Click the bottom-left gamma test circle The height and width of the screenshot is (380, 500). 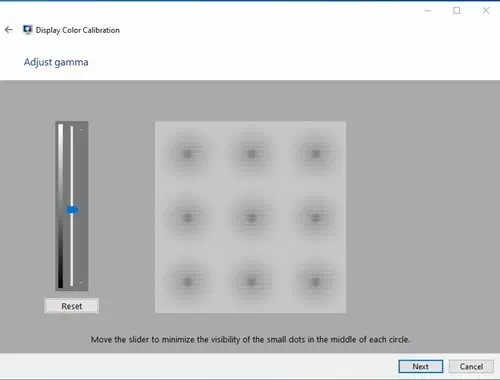pyautogui.click(x=188, y=282)
